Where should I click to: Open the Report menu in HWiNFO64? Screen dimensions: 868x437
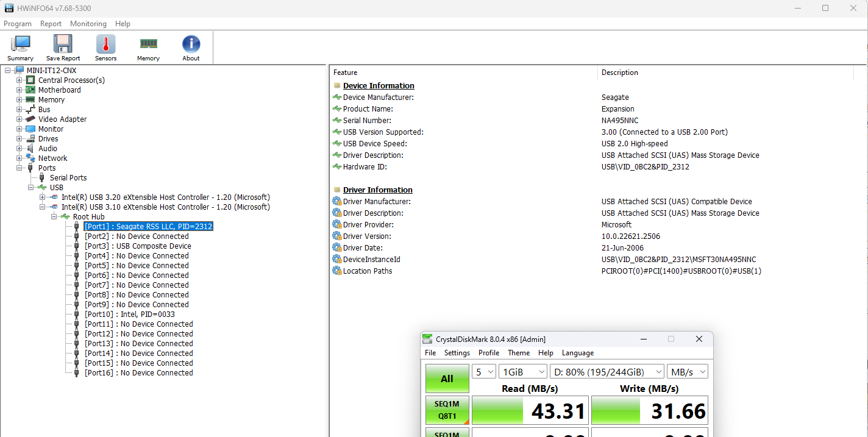tap(51, 24)
